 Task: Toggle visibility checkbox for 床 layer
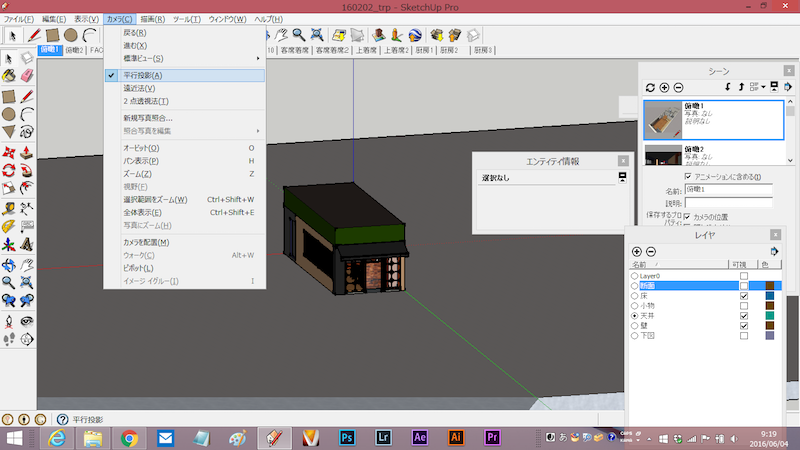click(x=743, y=296)
